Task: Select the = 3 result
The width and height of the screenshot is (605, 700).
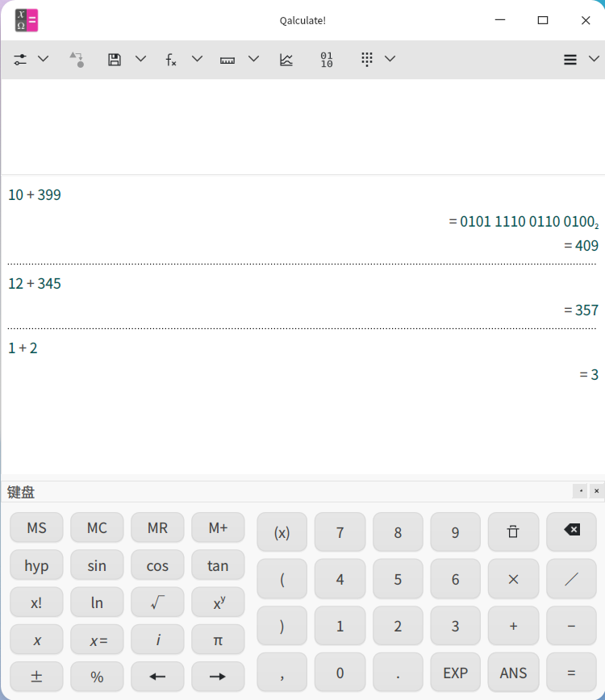Action: (589, 374)
